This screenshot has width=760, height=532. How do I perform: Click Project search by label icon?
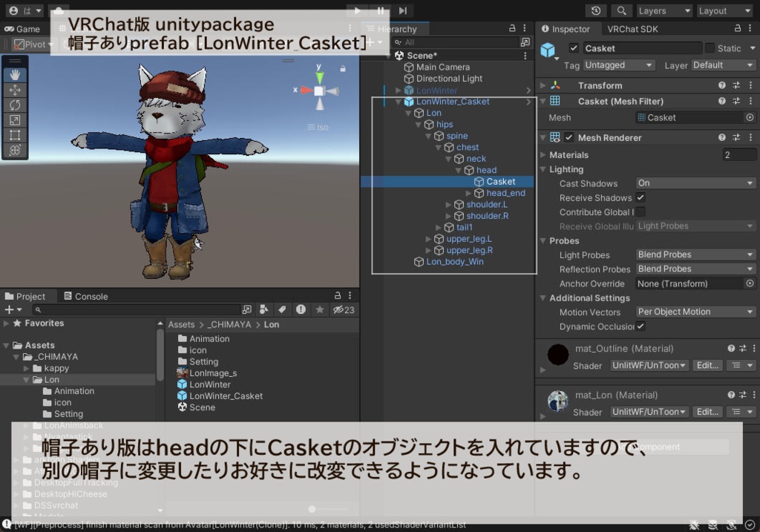point(282,309)
